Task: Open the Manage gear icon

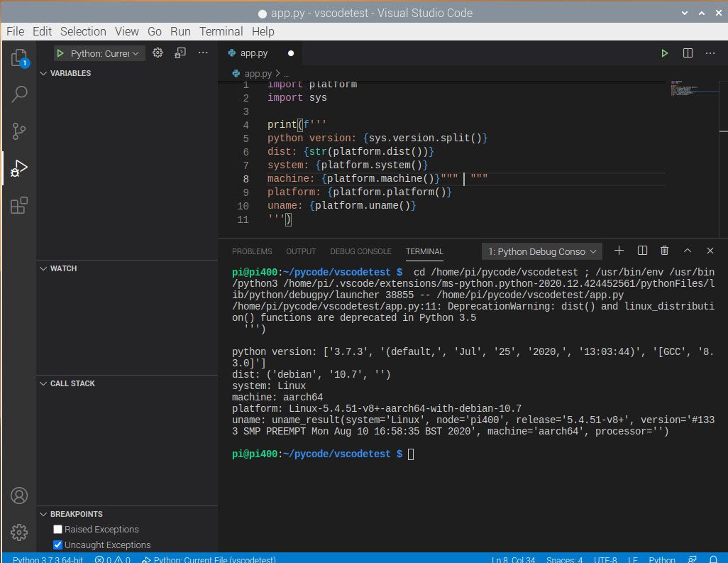Action: (x=19, y=532)
